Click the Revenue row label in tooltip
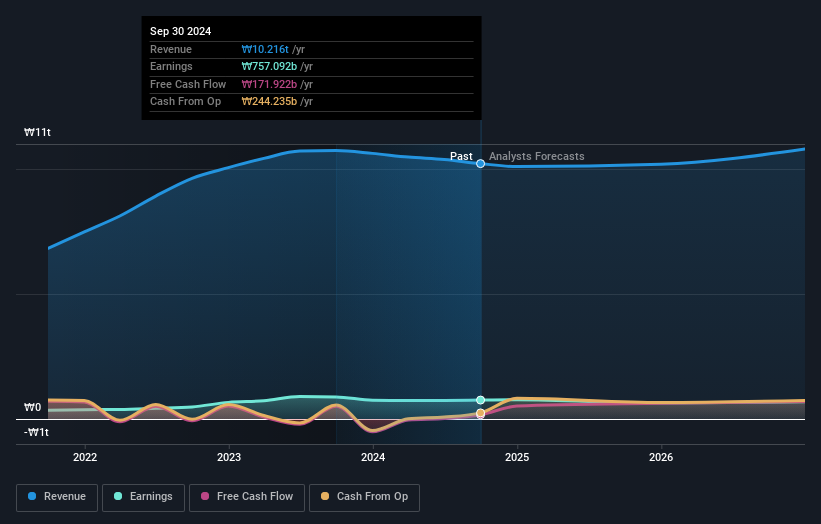The height and width of the screenshot is (524, 821). coord(171,49)
